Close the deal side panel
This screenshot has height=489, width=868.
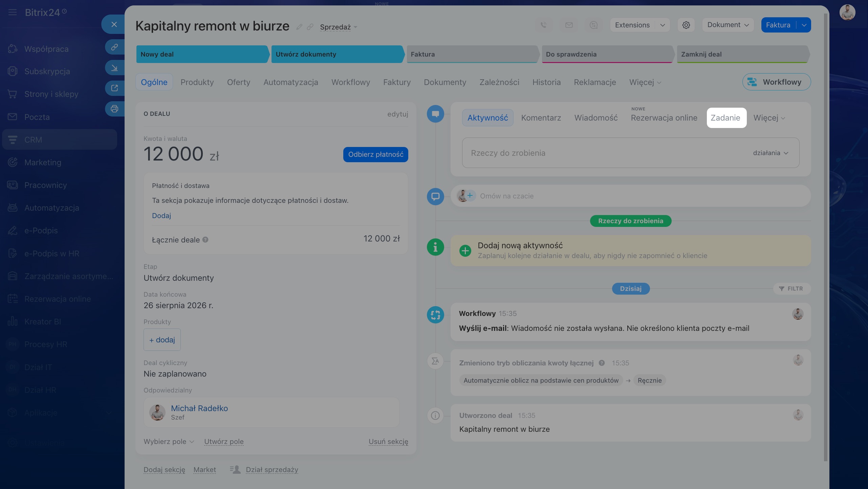click(114, 24)
